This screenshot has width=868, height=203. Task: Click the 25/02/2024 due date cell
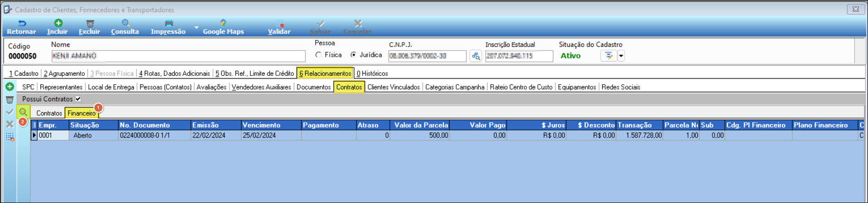271,135
